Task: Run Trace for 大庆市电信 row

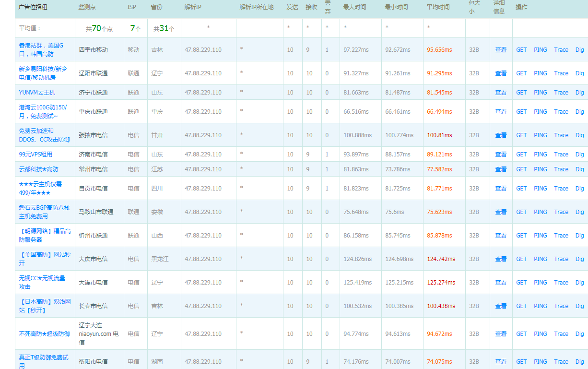Action: point(561,259)
